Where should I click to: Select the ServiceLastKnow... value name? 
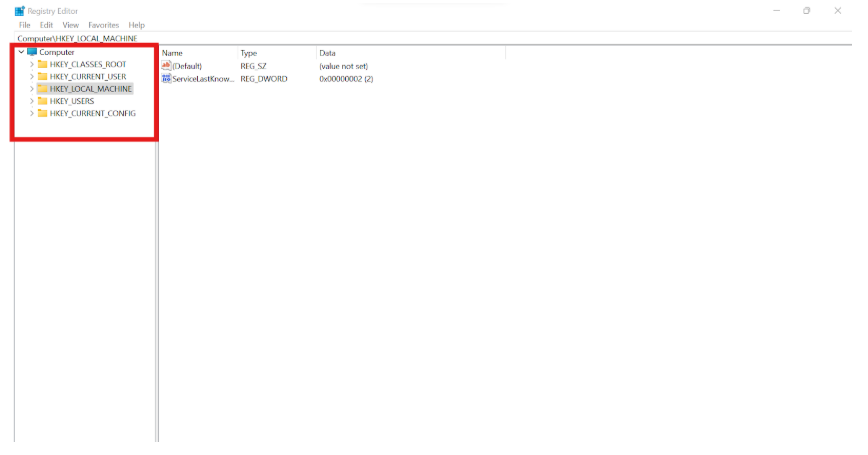[x=203, y=79]
